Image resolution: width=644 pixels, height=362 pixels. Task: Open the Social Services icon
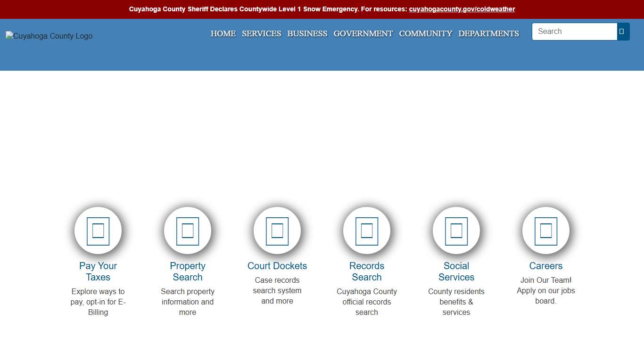pos(456,230)
